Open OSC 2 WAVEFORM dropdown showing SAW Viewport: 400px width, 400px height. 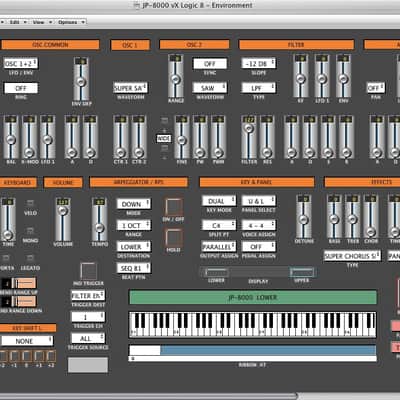pos(210,88)
